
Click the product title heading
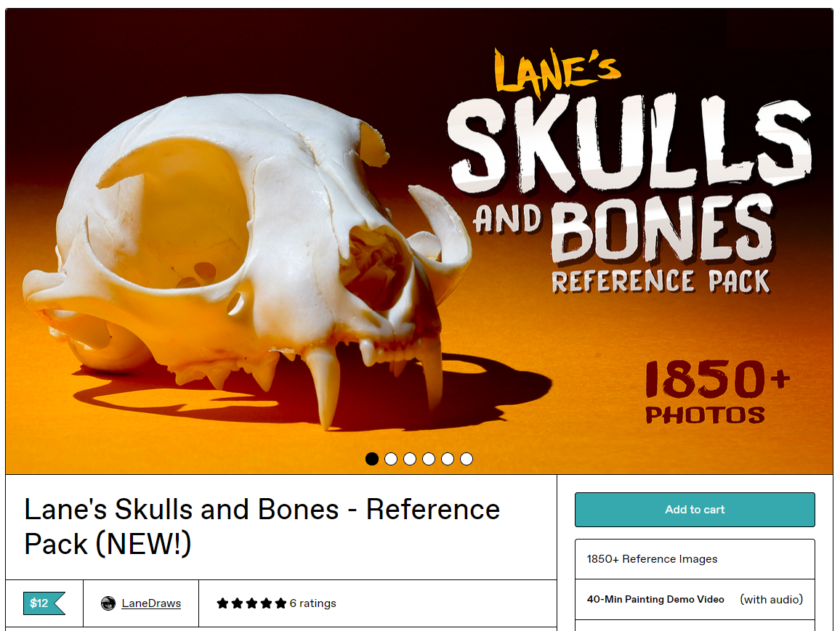coord(262,526)
